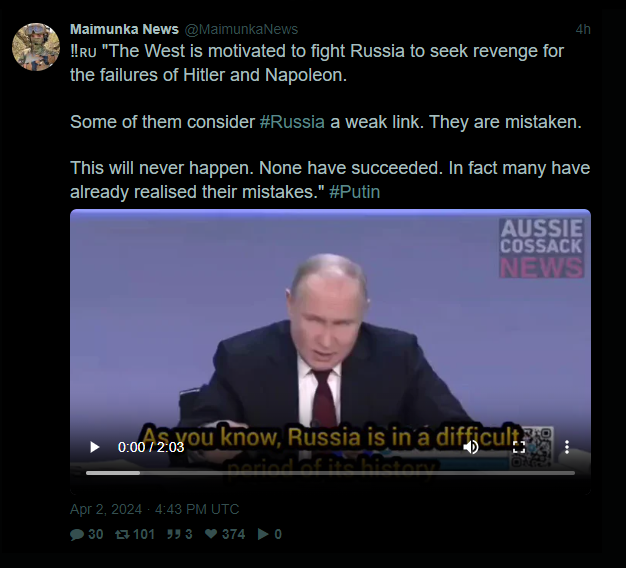Open the Maimunka News profile avatar
The height and width of the screenshot is (568, 626).
coord(36,47)
